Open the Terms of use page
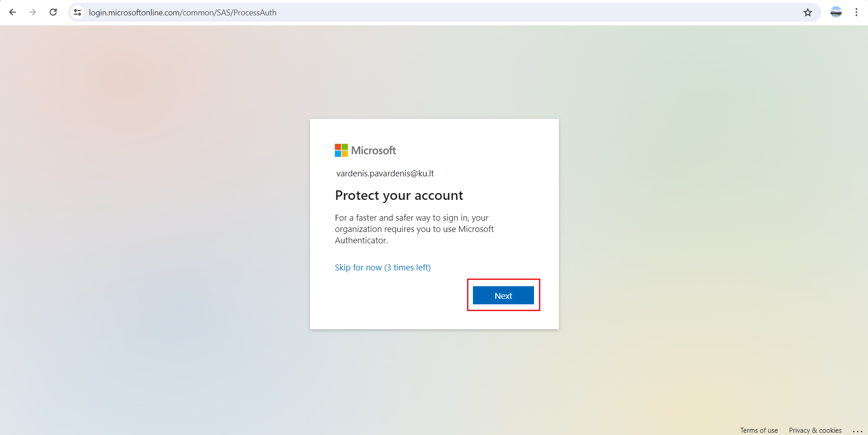 click(759, 430)
